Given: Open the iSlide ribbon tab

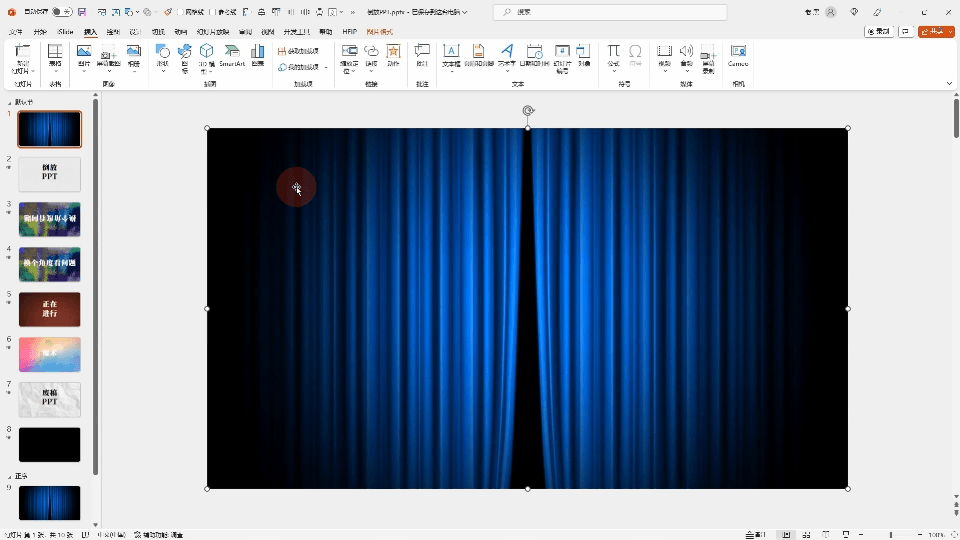Looking at the screenshot, I should tap(65, 32).
